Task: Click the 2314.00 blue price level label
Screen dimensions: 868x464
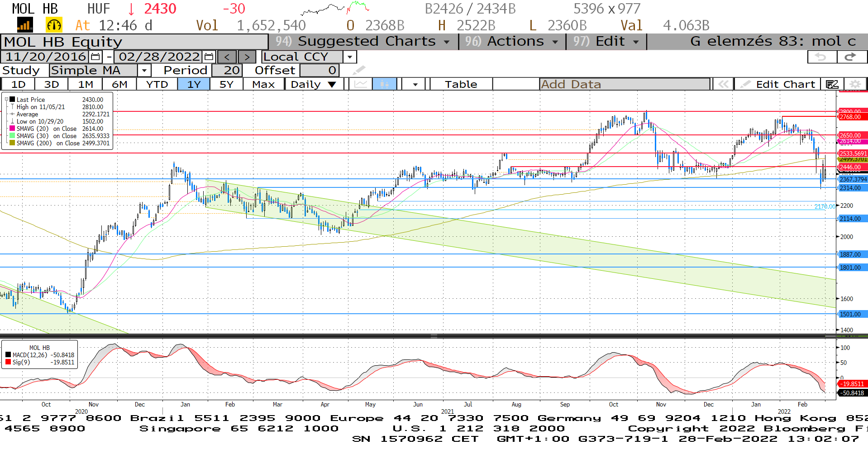Action: (853, 188)
